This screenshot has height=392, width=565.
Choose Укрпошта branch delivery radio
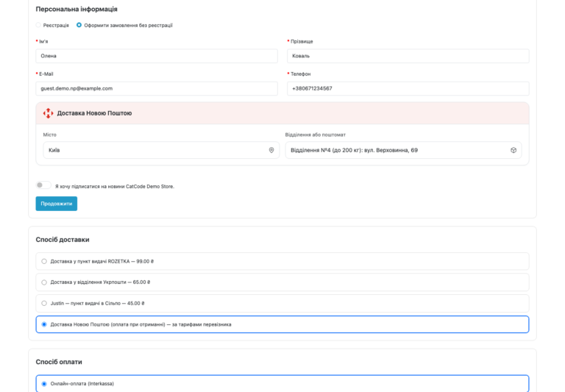[44, 282]
